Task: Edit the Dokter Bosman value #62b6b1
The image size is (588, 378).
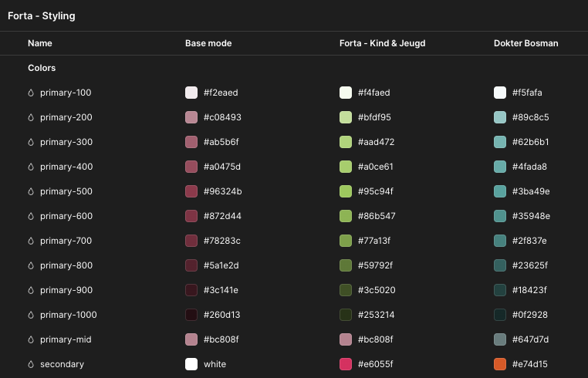Action: point(530,142)
